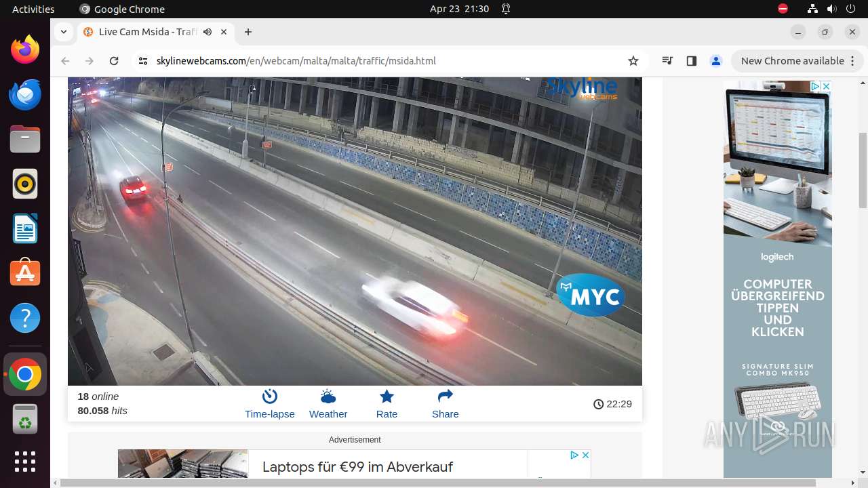Click the notification bell icon

(506, 9)
